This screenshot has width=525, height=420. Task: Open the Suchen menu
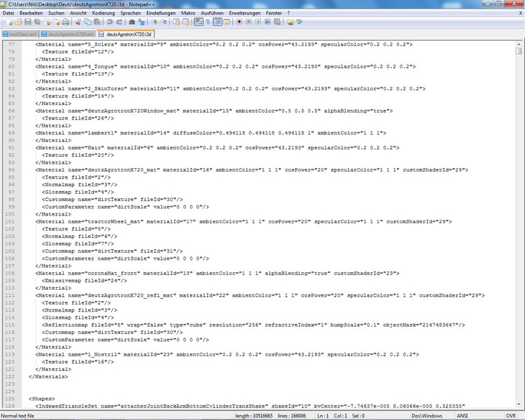pos(56,13)
